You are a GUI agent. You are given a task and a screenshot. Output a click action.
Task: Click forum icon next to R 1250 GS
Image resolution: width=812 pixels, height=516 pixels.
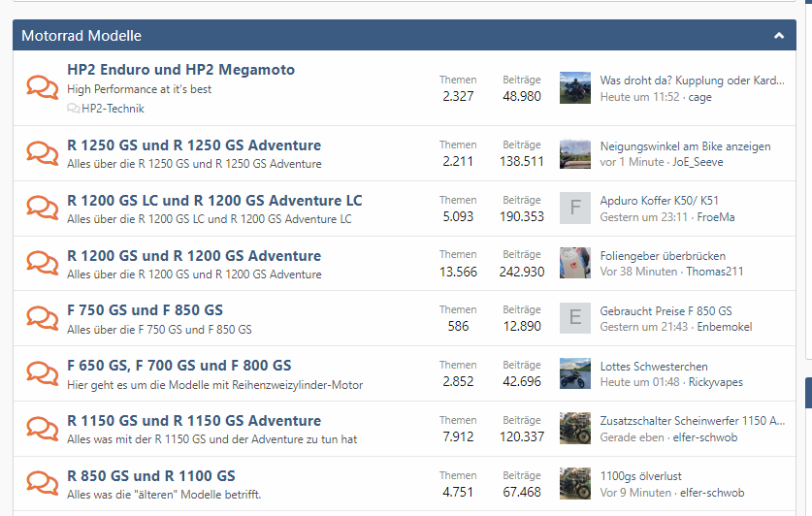42,153
